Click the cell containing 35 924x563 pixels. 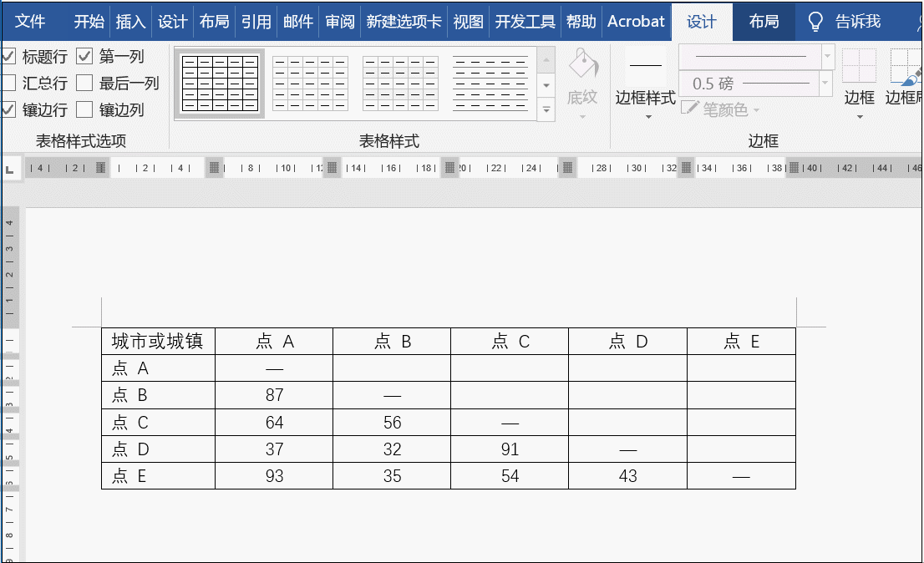click(x=392, y=476)
